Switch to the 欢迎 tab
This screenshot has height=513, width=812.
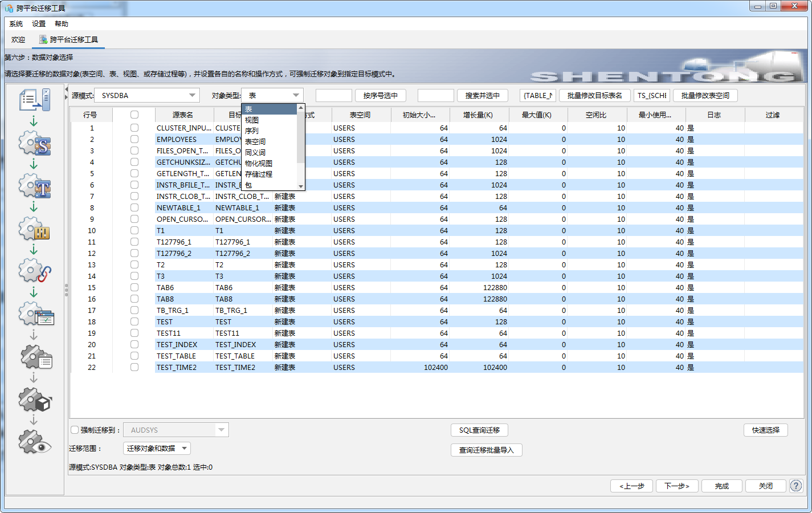point(18,39)
